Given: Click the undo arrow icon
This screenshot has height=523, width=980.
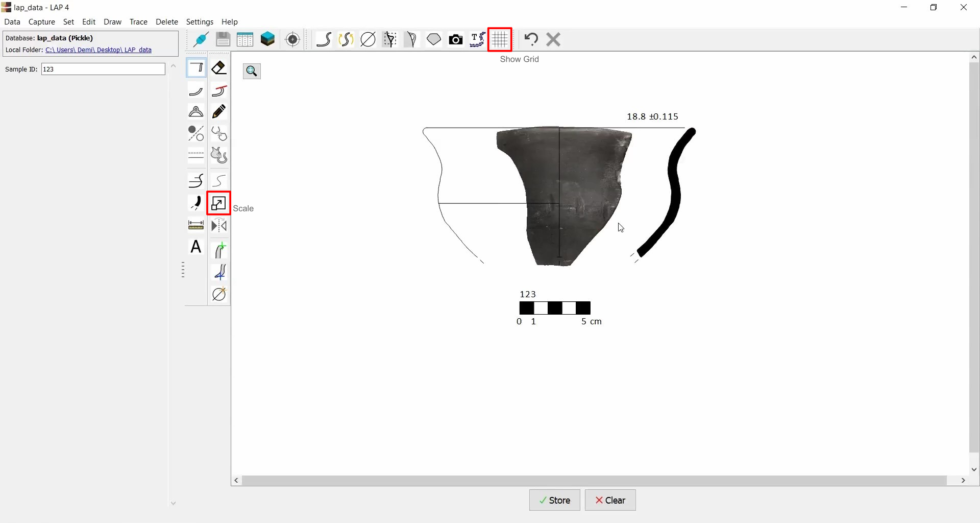Looking at the screenshot, I should pyautogui.click(x=531, y=39).
